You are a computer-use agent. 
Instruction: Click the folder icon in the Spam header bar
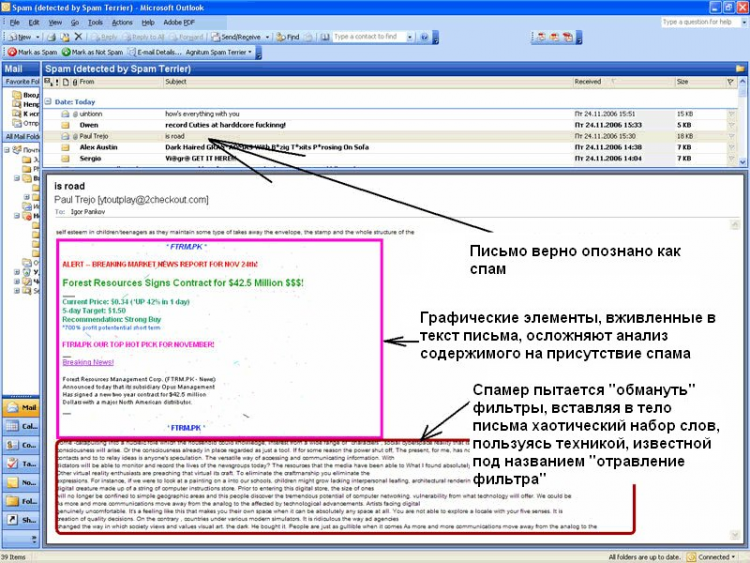[739, 69]
